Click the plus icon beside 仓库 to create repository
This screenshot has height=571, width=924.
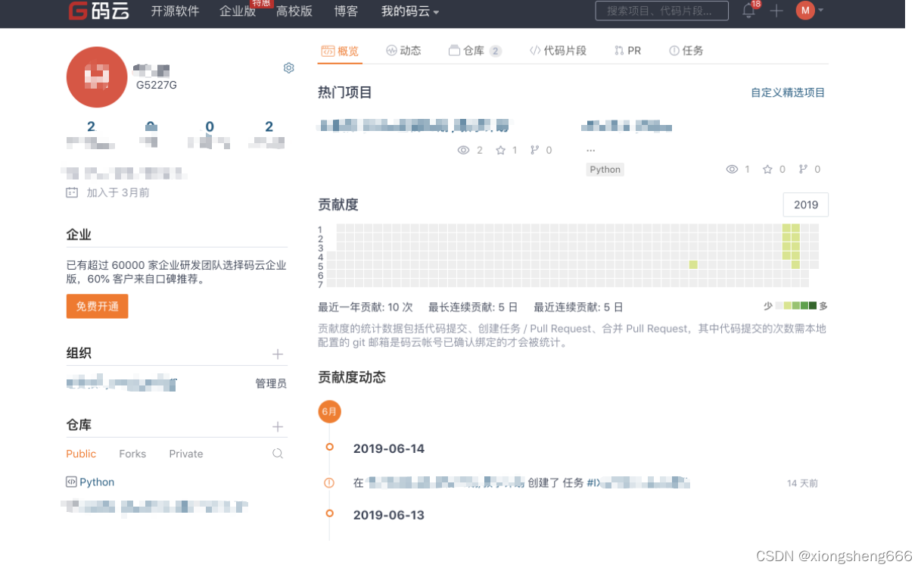tap(278, 426)
